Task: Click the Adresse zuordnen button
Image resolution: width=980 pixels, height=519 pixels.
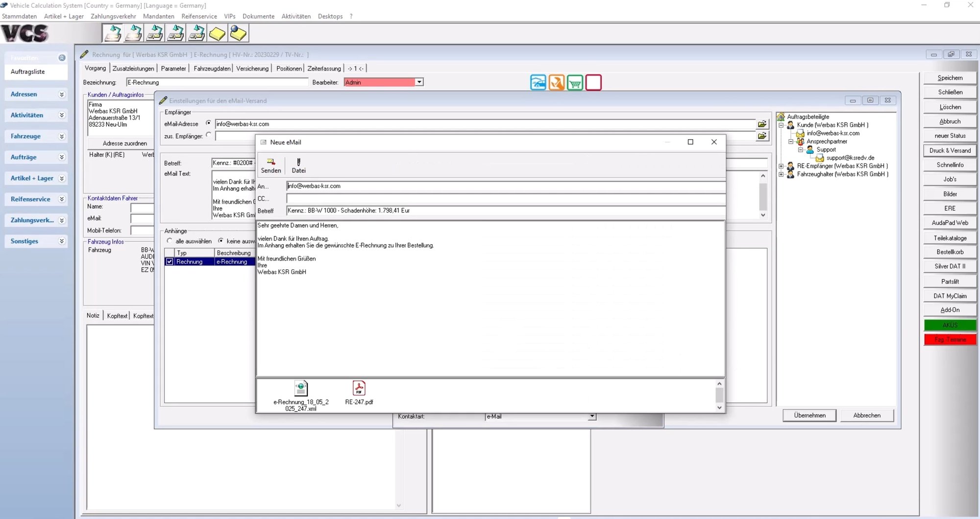Action: [x=124, y=143]
